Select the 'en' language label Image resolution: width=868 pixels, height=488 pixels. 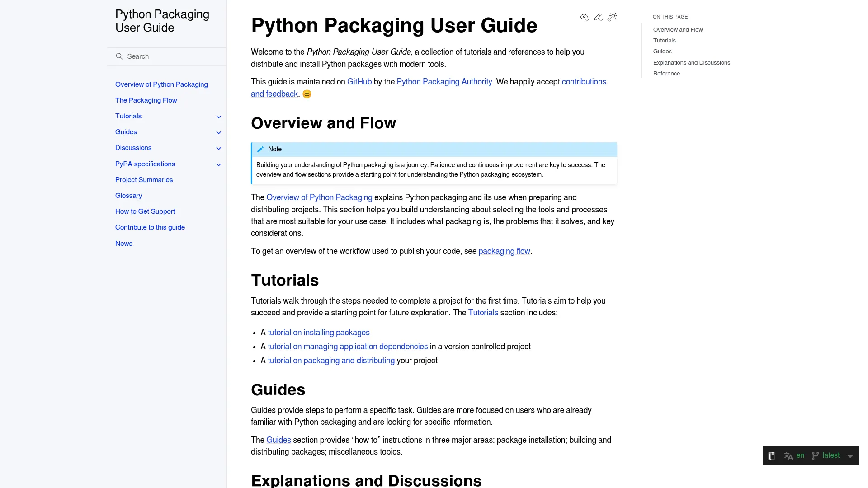(800, 455)
